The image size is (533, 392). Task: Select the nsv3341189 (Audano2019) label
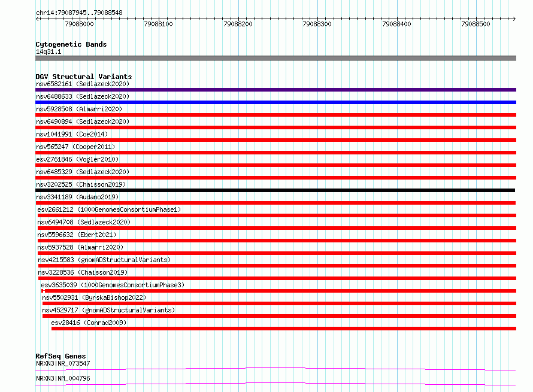coord(77,197)
